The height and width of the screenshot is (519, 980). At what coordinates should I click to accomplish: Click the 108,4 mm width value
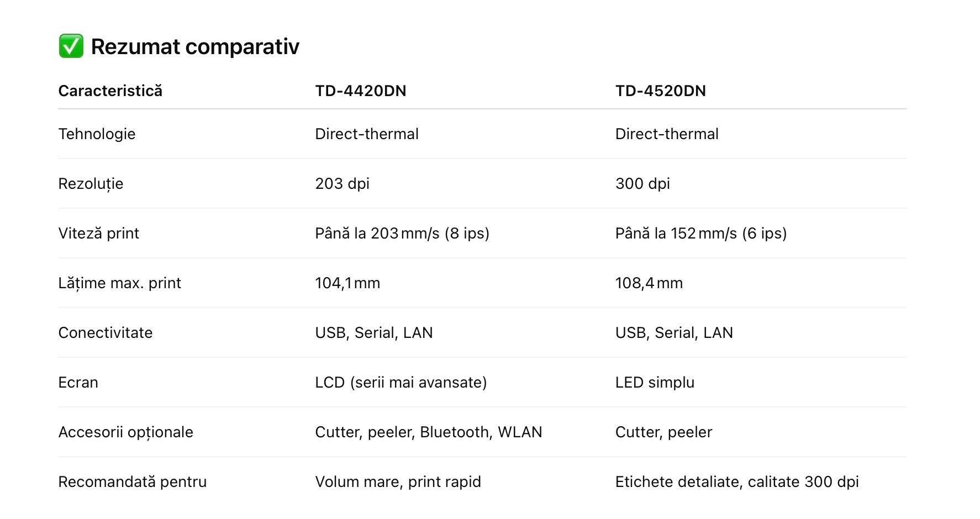pyautogui.click(x=649, y=283)
